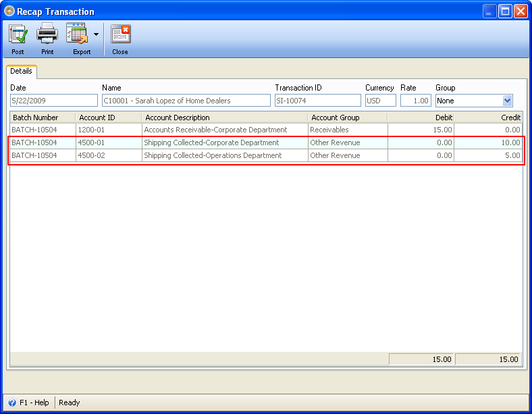Click the total credit 15.00 footer
The height and width of the screenshot is (414, 532).
(x=488, y=359)
